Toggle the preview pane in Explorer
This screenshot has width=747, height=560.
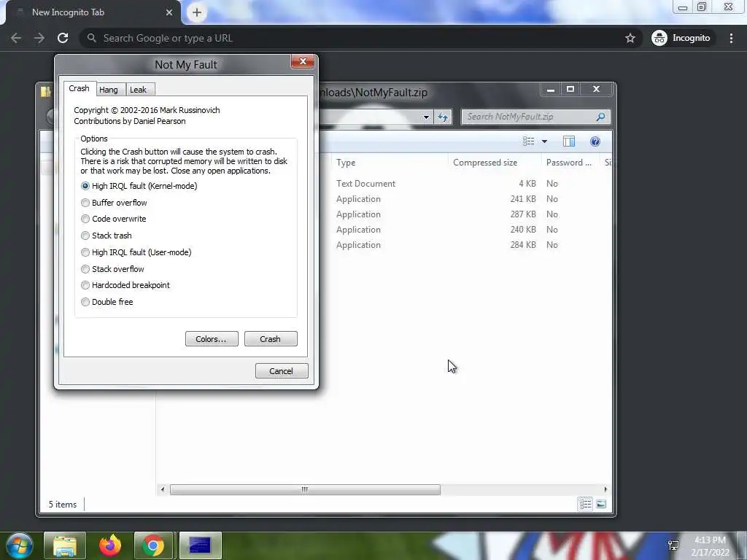coord(569,141)
